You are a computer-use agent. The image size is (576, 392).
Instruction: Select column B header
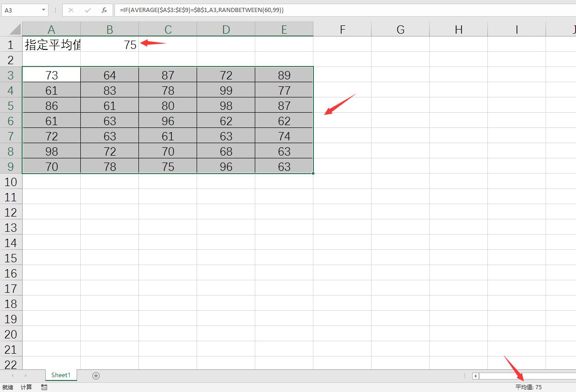(109, 29)
